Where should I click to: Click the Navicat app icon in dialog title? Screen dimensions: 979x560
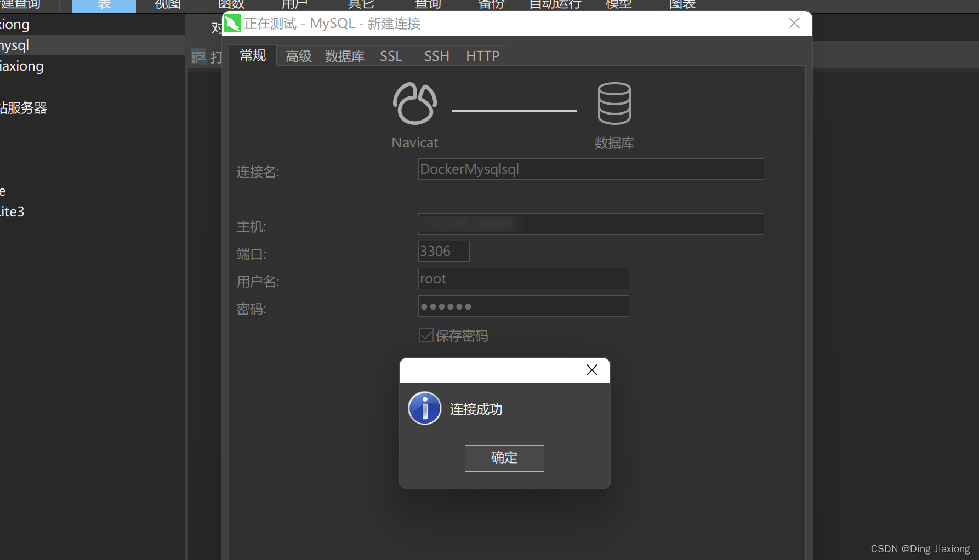click(232, 23)
